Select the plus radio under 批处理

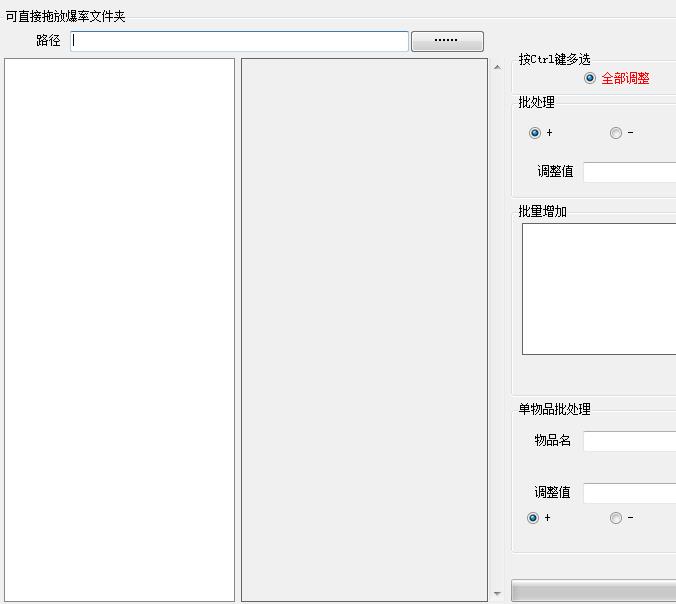click(535, 133)
